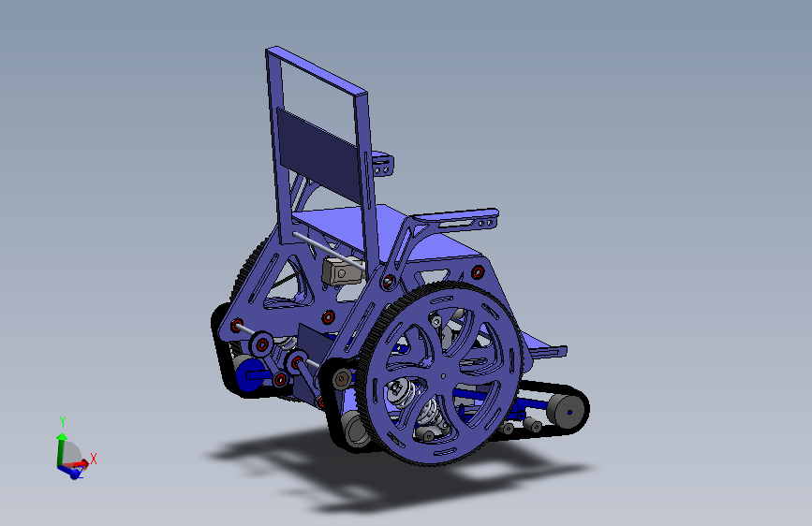Select the brown roller beside the large wheel
The width and height of the screenshot is (812, 526).
[342, 379]
